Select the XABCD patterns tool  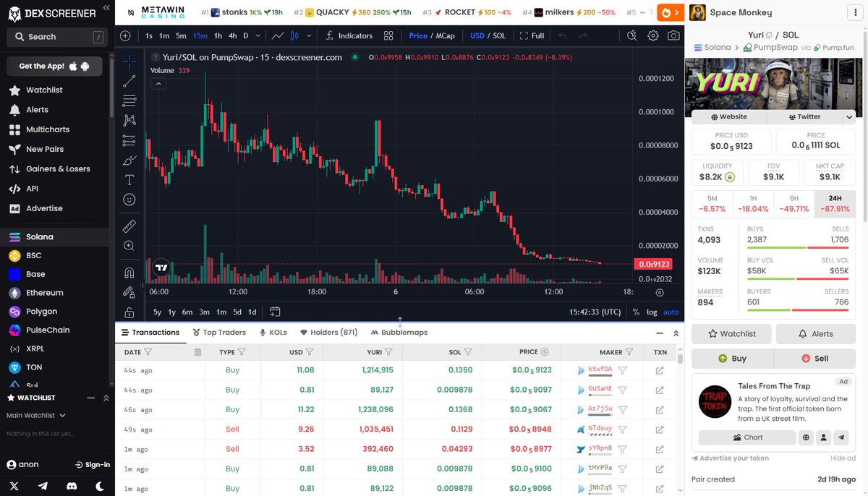[129, 120]
